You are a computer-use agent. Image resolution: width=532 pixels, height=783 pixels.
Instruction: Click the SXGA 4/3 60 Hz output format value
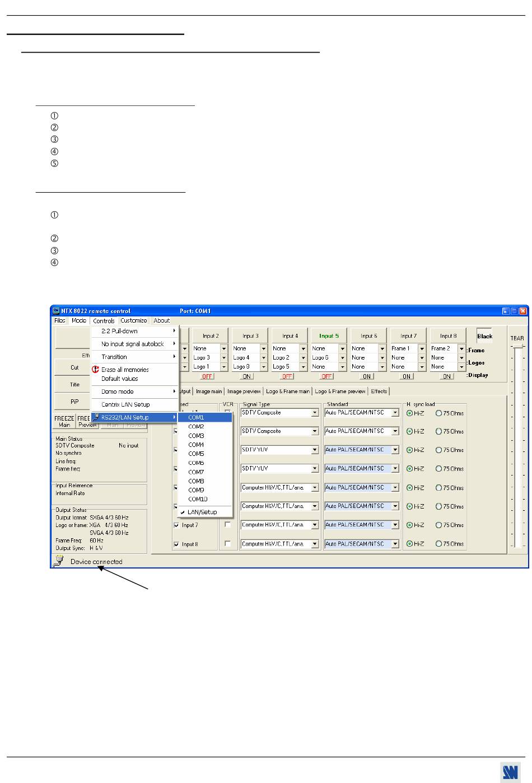pyautogui.click(x=109, y=518)
